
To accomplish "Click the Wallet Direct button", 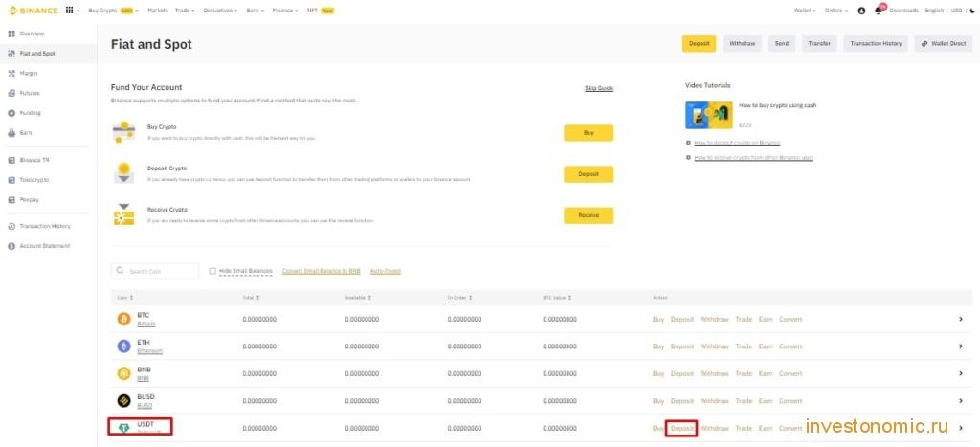I will [x=944, y=44].
